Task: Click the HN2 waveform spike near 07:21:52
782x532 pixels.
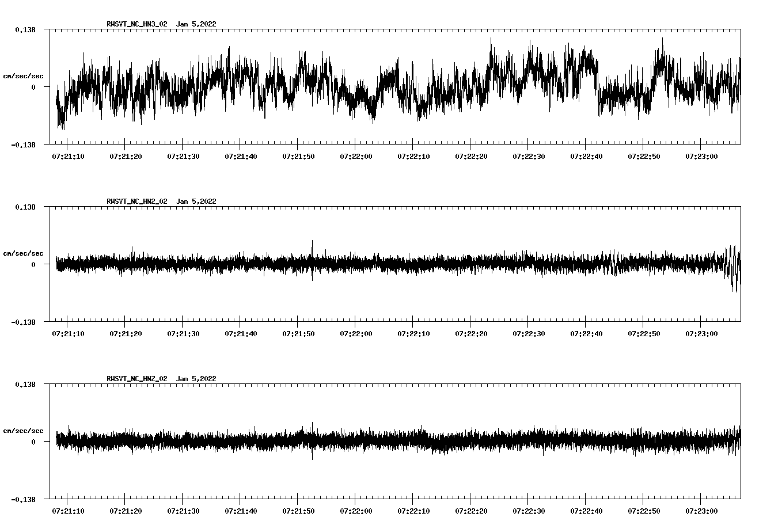Action: 312,259
